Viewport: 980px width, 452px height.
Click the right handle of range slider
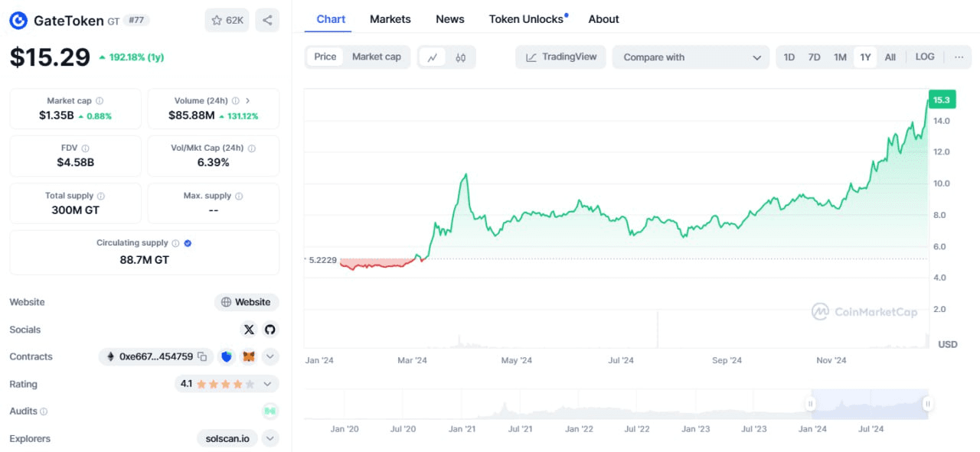[x=927, y=404]
